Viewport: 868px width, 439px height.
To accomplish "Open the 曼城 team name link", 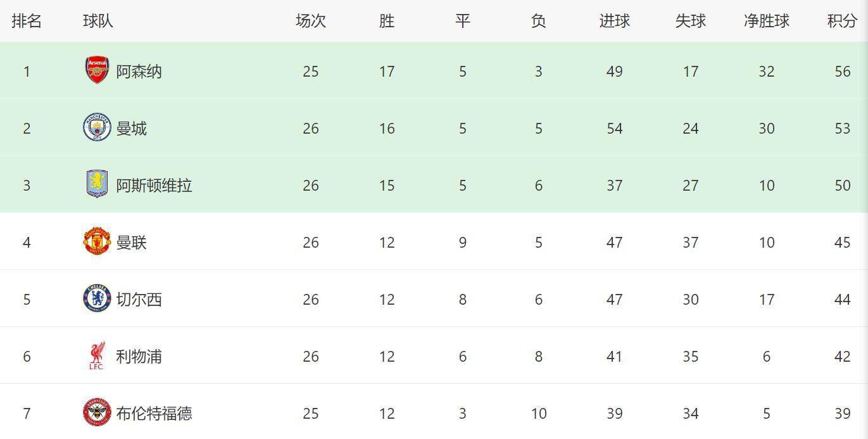I will pyautogui.click(x=131, y=129).
